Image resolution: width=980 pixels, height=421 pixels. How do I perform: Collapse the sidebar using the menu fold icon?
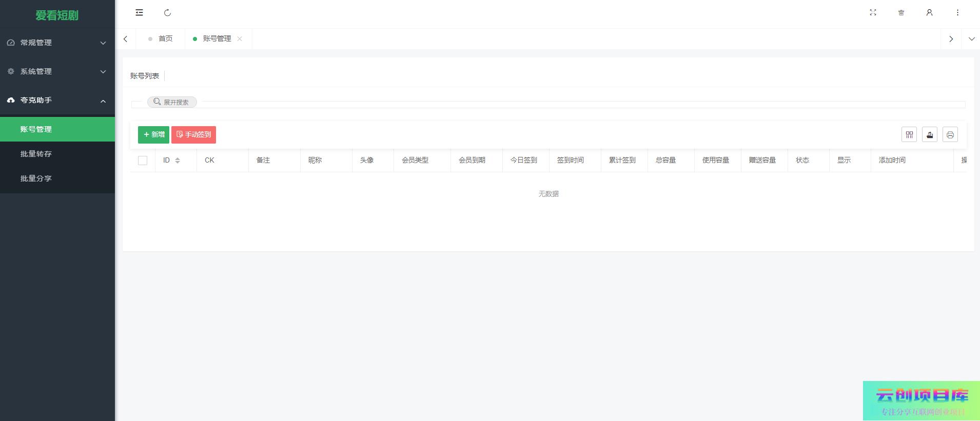(x=139, y=13)
